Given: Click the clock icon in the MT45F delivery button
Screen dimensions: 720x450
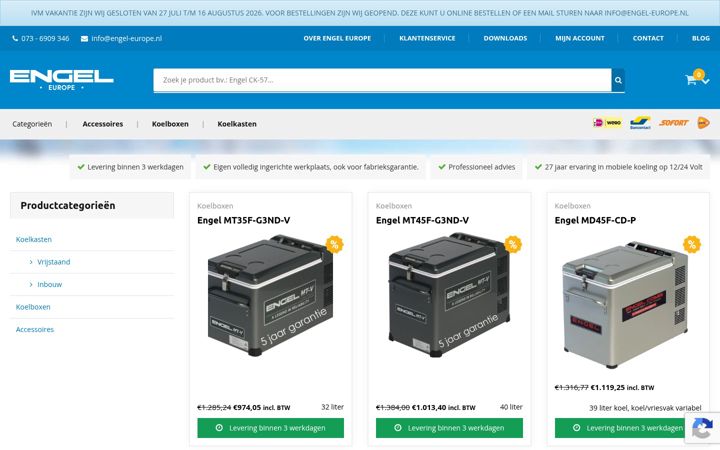Looking at the screenshot, I should 398,428.
